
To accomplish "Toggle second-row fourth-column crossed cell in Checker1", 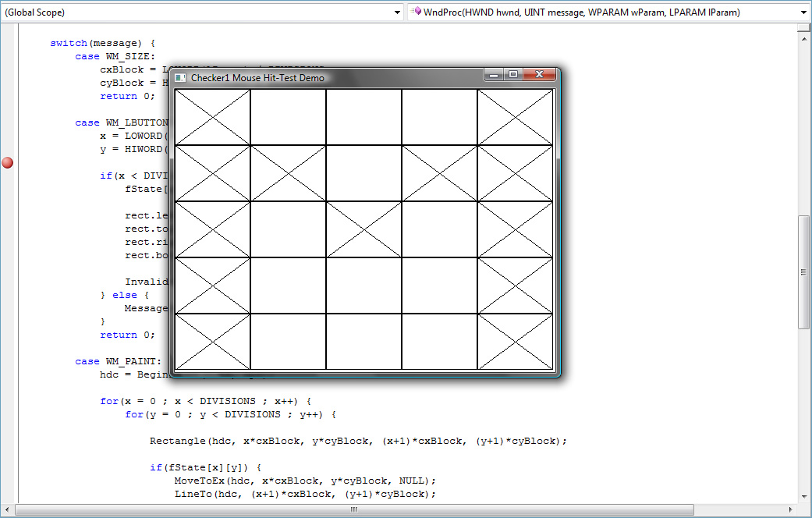I will click(440, 173).
